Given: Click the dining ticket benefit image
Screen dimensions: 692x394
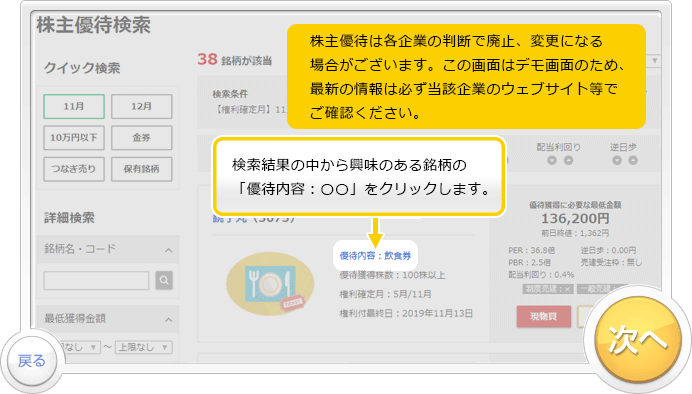Looking at the screenshot, I should point(270,284).
